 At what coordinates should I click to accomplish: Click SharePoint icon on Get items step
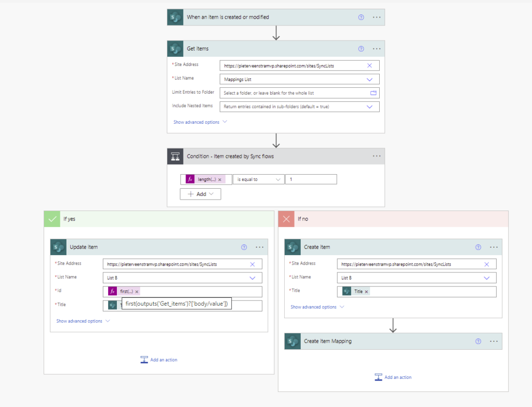(x=175, y=49)
